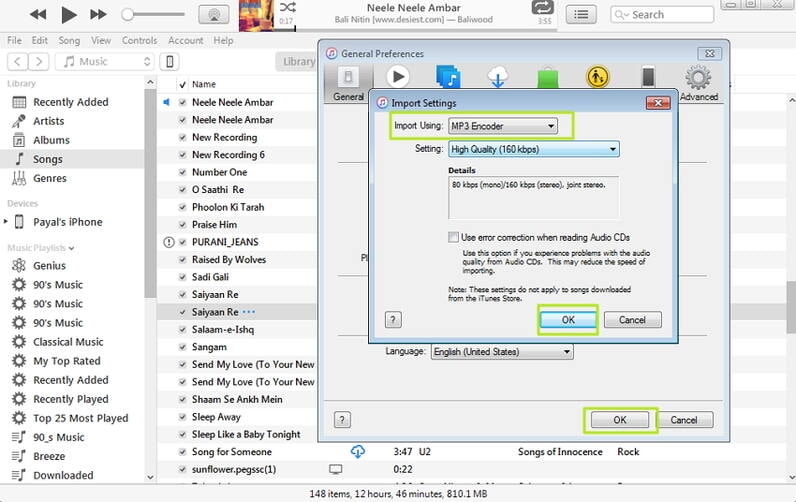Open Parental restrictions yellow icon
Image resolution: width=796 pixels, height=502 pixels.
598,77
